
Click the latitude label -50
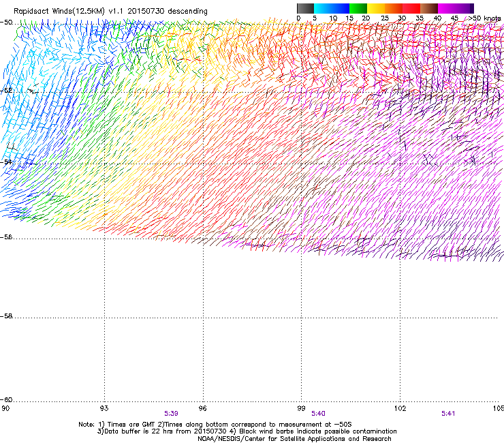click(6, 22)
